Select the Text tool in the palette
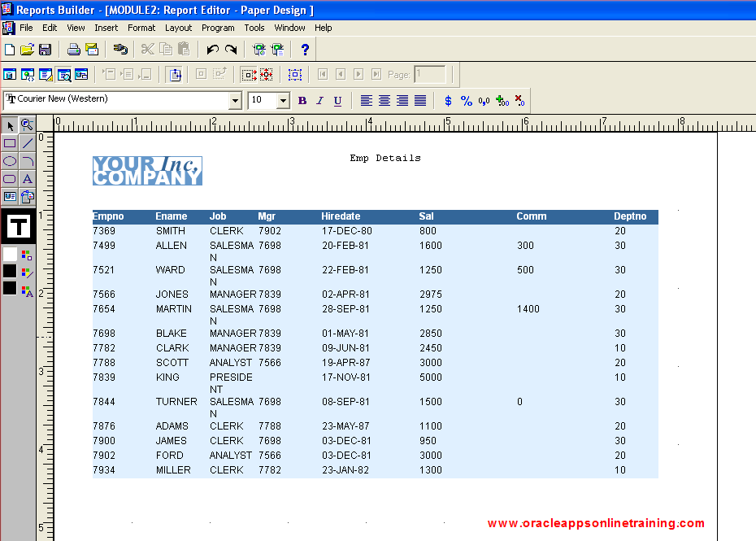The width and height of the screenshot is (756, 541). coord(28,179)
